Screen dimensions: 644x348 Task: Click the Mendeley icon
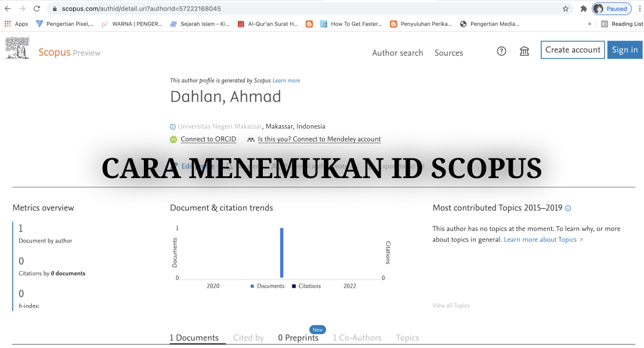point(251,140)
